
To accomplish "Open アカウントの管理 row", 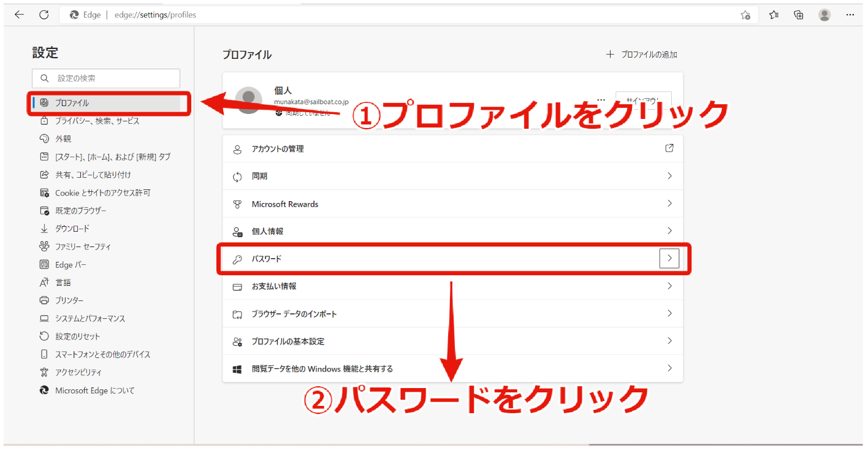I will click(452, 148).
